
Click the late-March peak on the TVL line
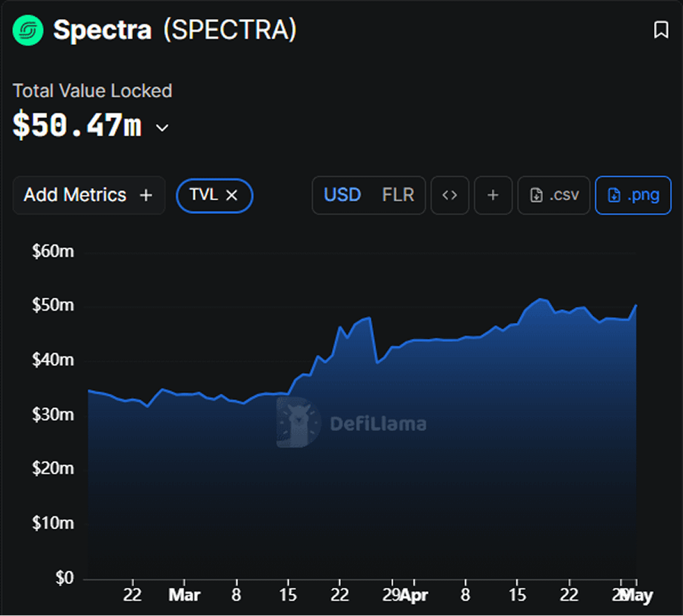369,318
